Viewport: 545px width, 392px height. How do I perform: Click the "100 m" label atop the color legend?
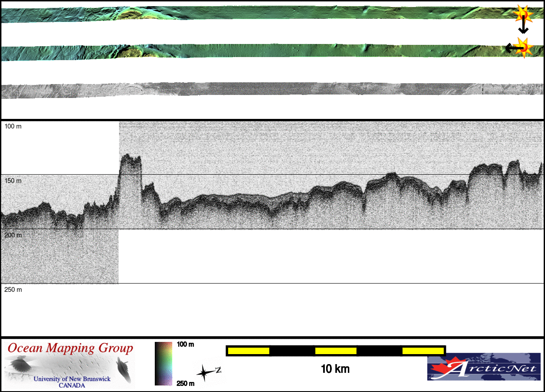pos(185,345)
